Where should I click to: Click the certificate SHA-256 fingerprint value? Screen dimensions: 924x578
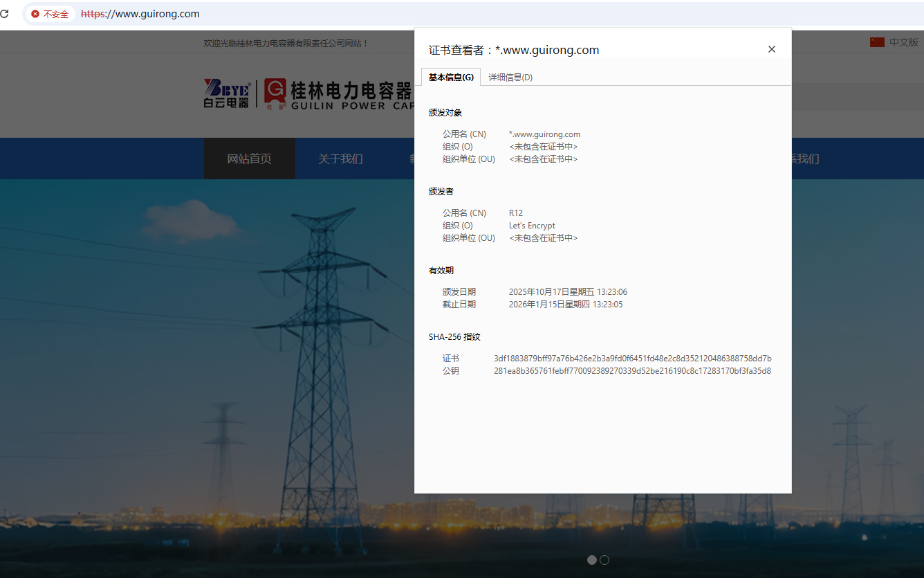pyautogui.click(x=632, y=359)
